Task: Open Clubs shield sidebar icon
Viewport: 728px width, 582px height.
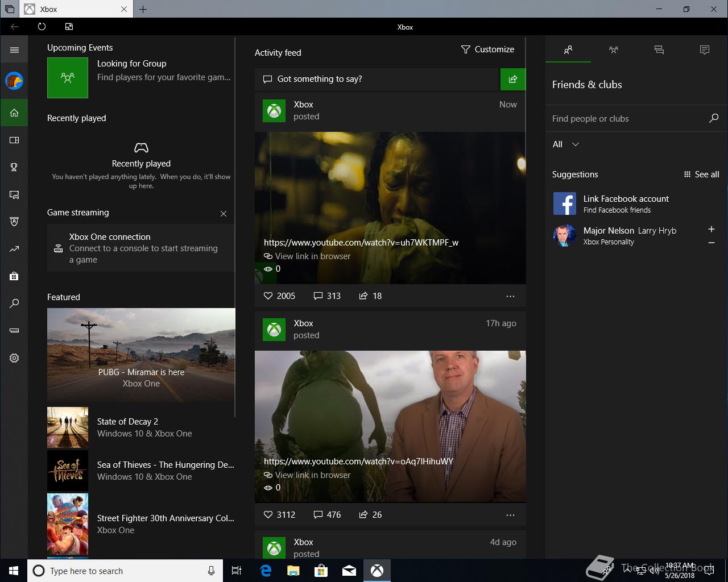Action: tap(14, 222)
